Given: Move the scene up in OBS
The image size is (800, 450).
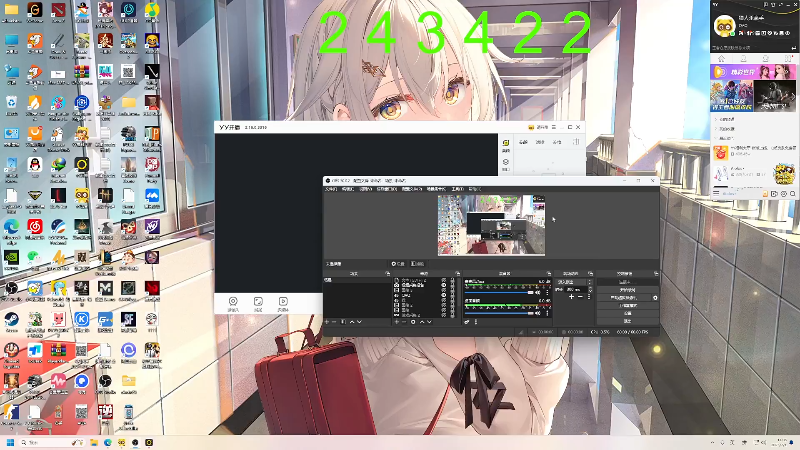Looking at the screenshot, I should (x=352, y=322).
